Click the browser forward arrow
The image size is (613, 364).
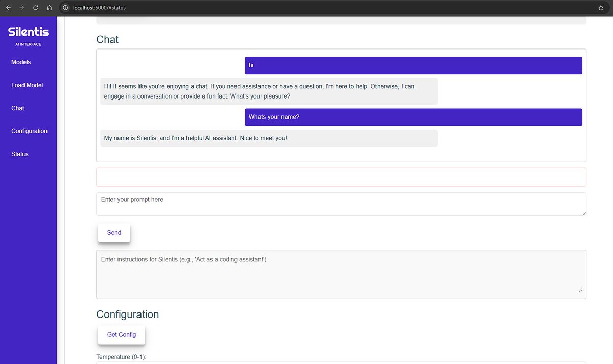coord(21,8)
